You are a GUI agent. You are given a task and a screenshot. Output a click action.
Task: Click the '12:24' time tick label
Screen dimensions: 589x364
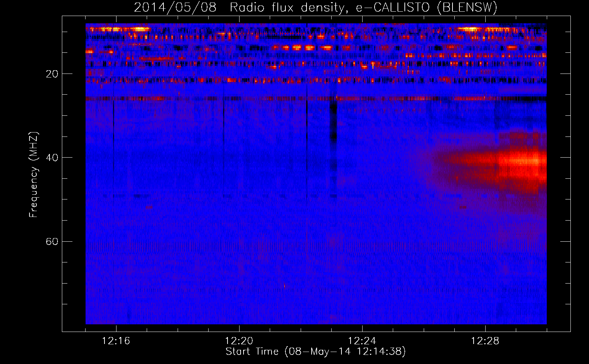[362, 341]
